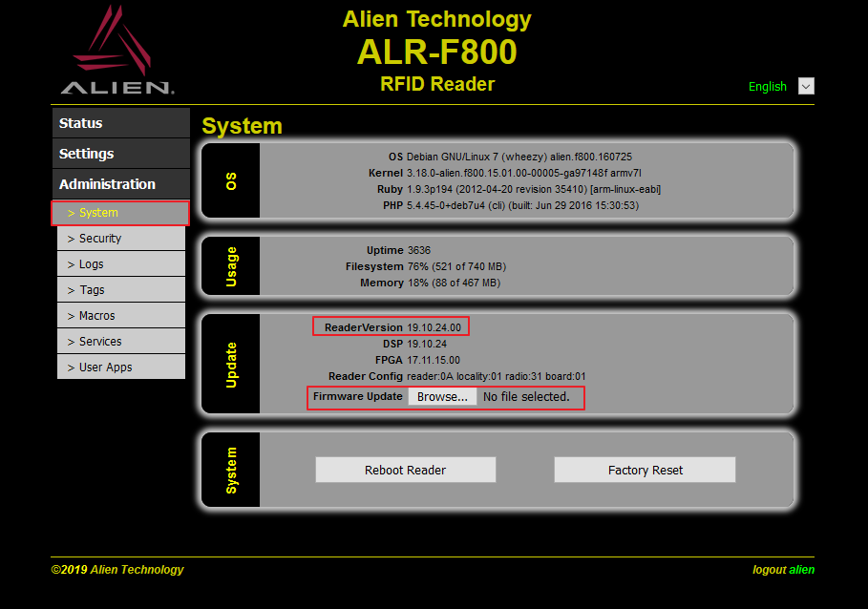The image size is (868, 609).
Task: Click the ©2019 Alien Technology footer text
Action: 117,570
